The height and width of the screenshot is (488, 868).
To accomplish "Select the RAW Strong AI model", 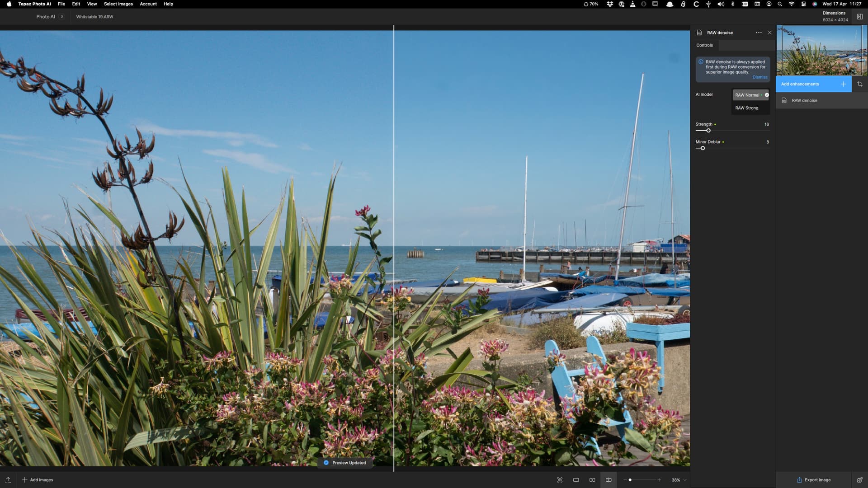I will click(x=747, y=108).
